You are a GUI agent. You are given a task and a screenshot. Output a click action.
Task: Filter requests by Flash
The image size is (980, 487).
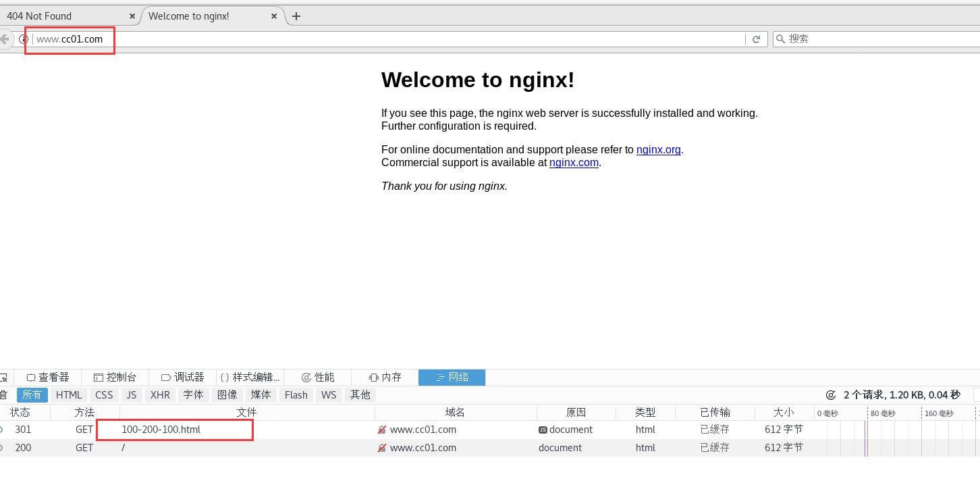click(x=296, y=395)
